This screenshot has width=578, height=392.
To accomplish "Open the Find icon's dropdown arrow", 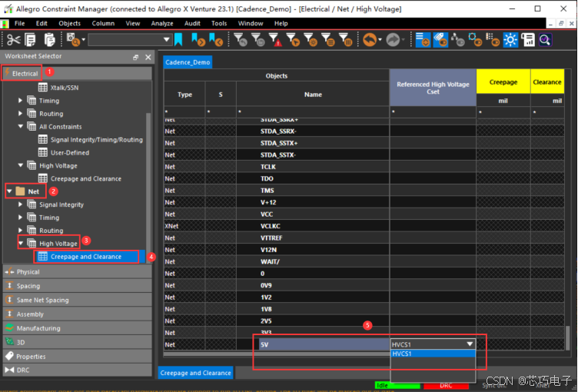I will (x=84, y=39).
